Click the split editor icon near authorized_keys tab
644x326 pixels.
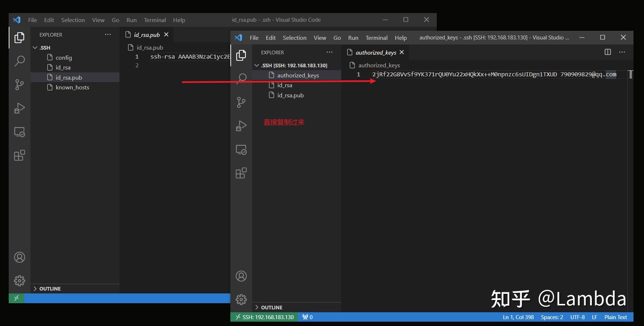coord(607,52)
